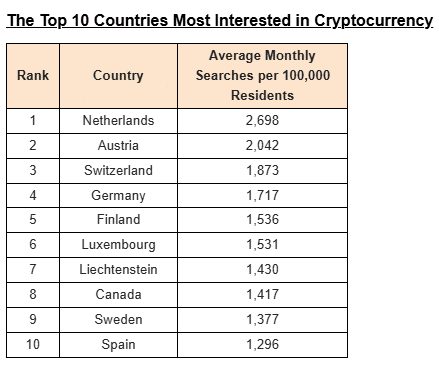Select the Rank column header

[33, 75]
